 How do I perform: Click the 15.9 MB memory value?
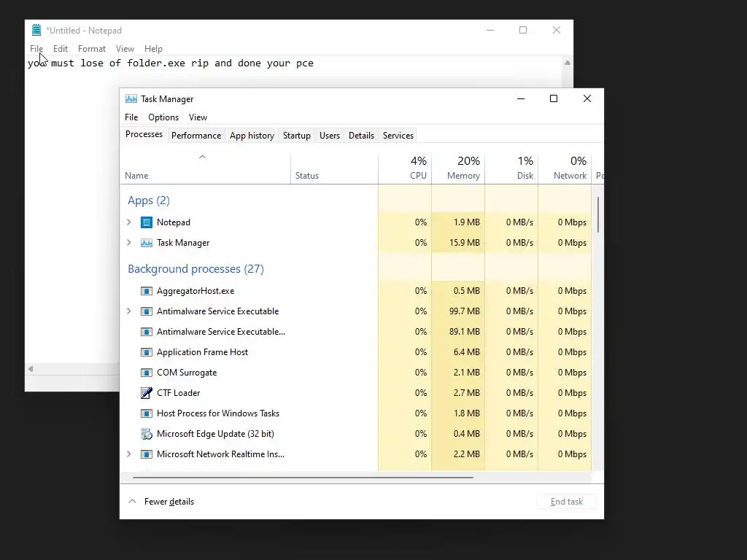click(x=465, y=243)
